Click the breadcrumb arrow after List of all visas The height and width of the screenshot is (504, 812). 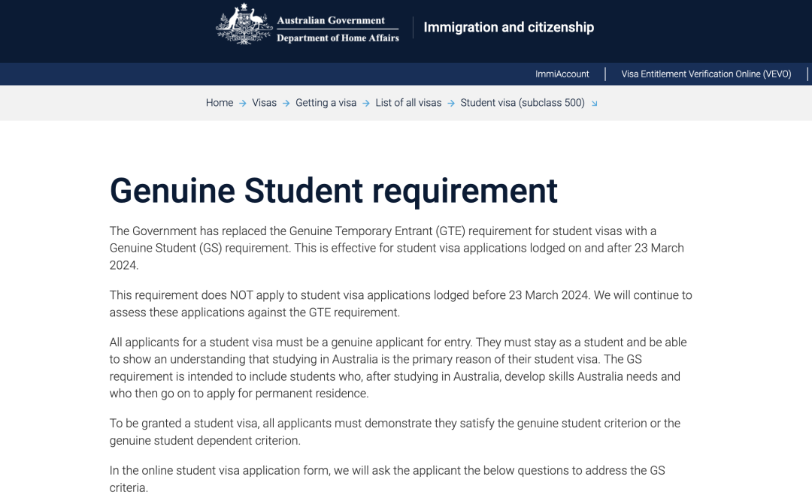[451, 104]
